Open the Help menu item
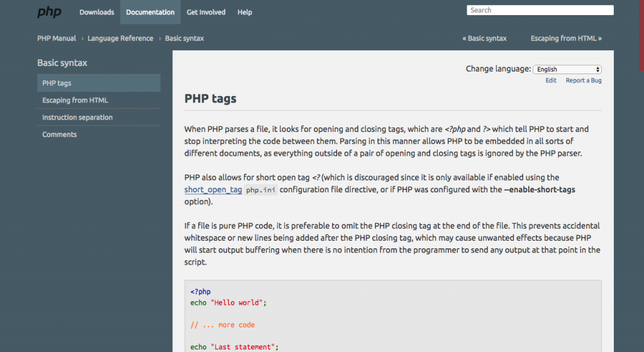644x352 pixels. click(245, 13)
